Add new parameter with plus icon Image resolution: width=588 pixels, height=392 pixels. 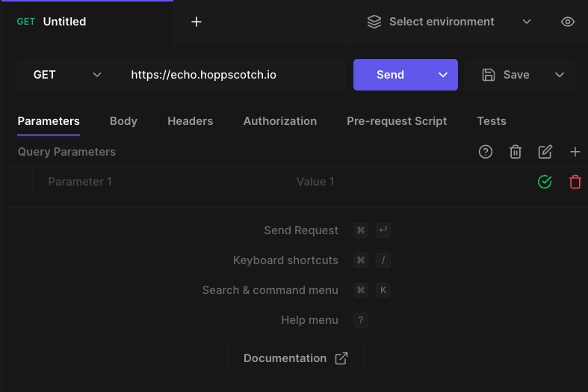[x=575, y=152]
